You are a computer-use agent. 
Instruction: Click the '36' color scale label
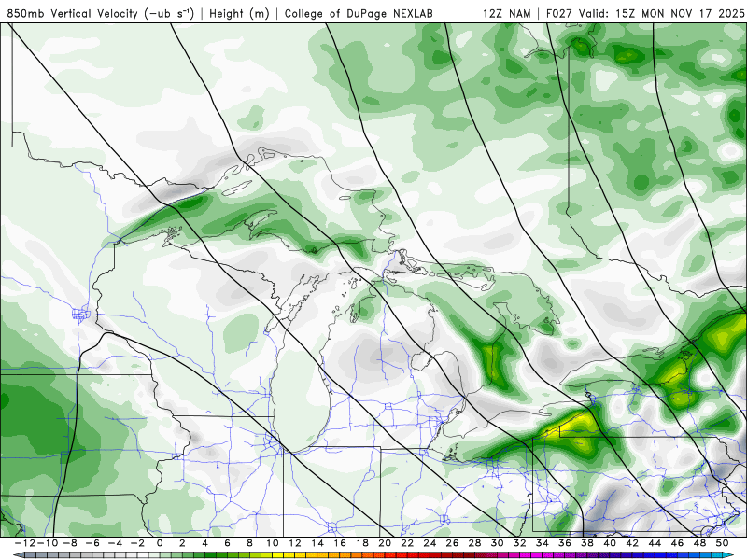tap(565, 543)
